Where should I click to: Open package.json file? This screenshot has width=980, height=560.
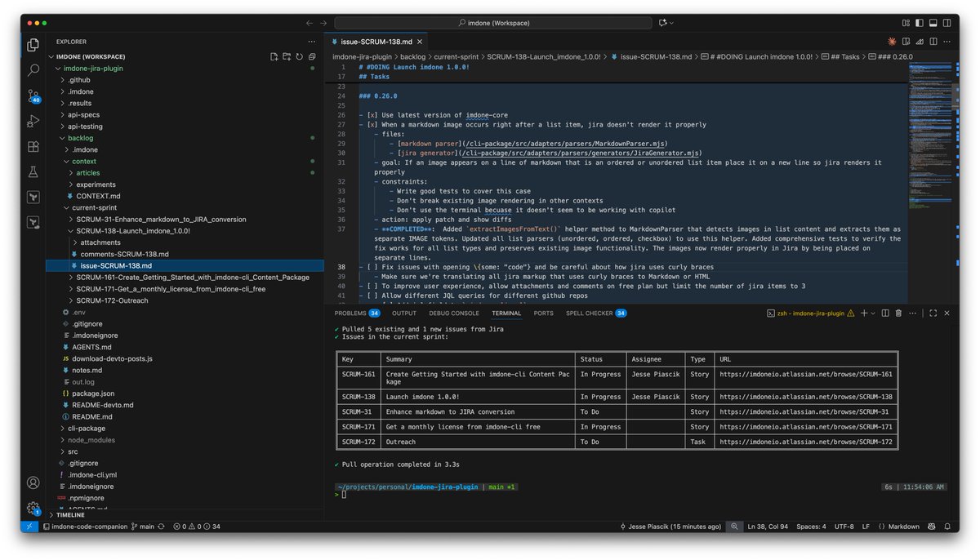92,393
